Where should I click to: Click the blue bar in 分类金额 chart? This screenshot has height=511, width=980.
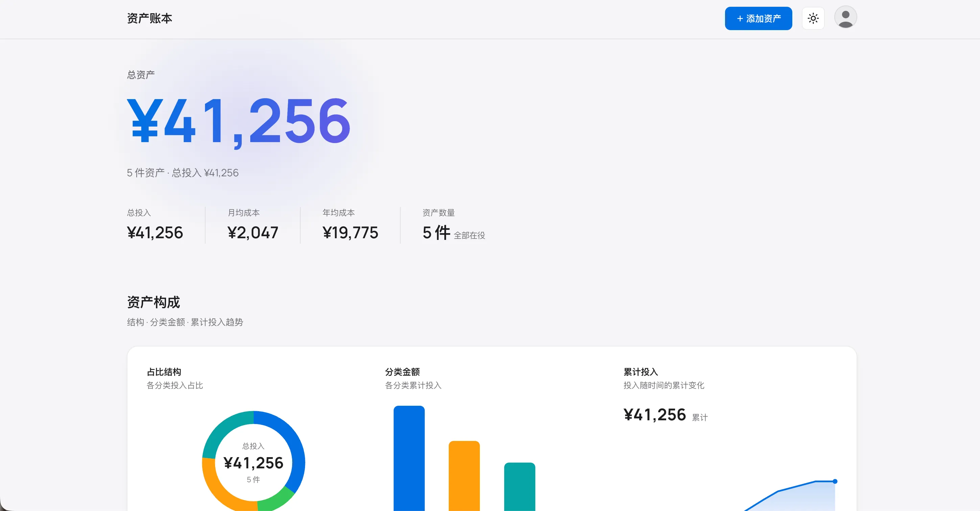point(409,458)
